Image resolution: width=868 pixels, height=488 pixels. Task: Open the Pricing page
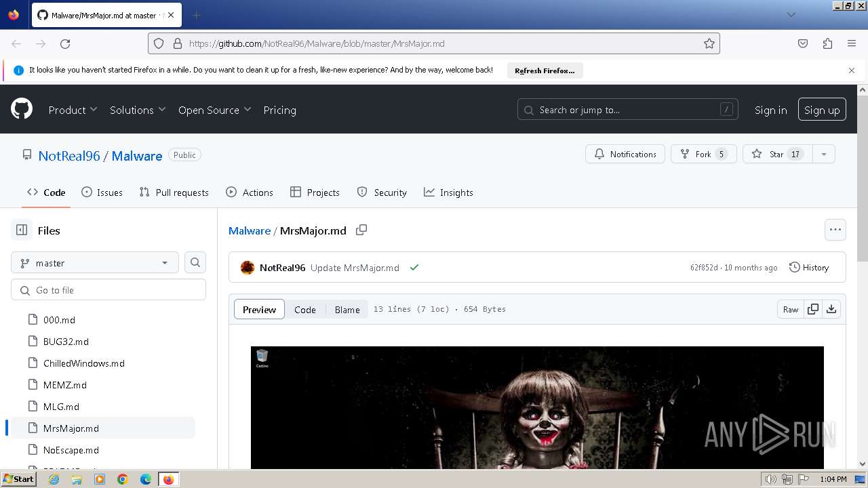(279, 110)
